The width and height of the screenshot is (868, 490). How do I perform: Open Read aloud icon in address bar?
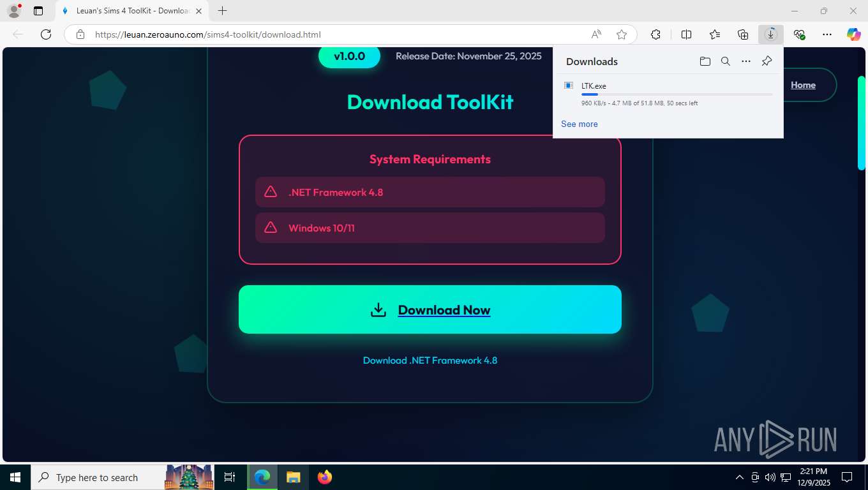click(595, 34)
